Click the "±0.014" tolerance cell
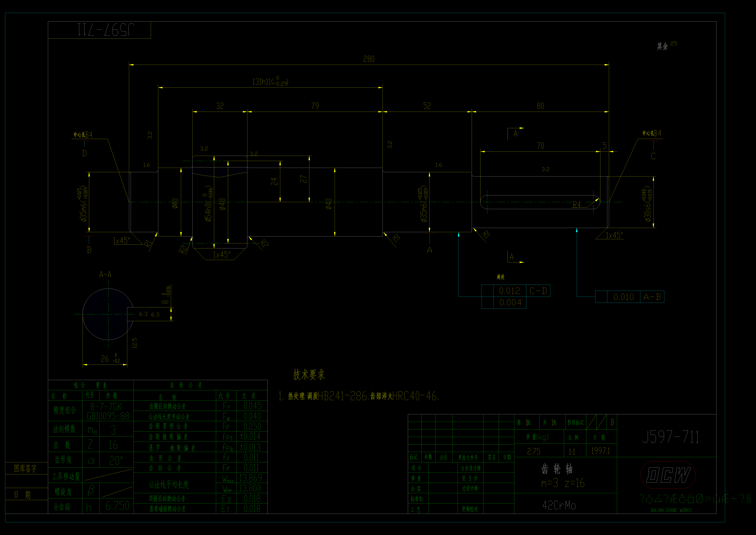756x535 pixels. coord(252,436)
